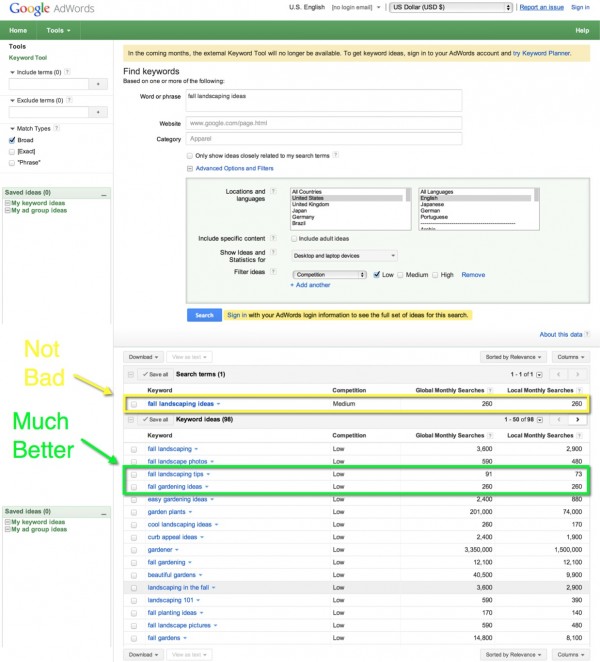Check the Medium competition filter

point(400,275)
